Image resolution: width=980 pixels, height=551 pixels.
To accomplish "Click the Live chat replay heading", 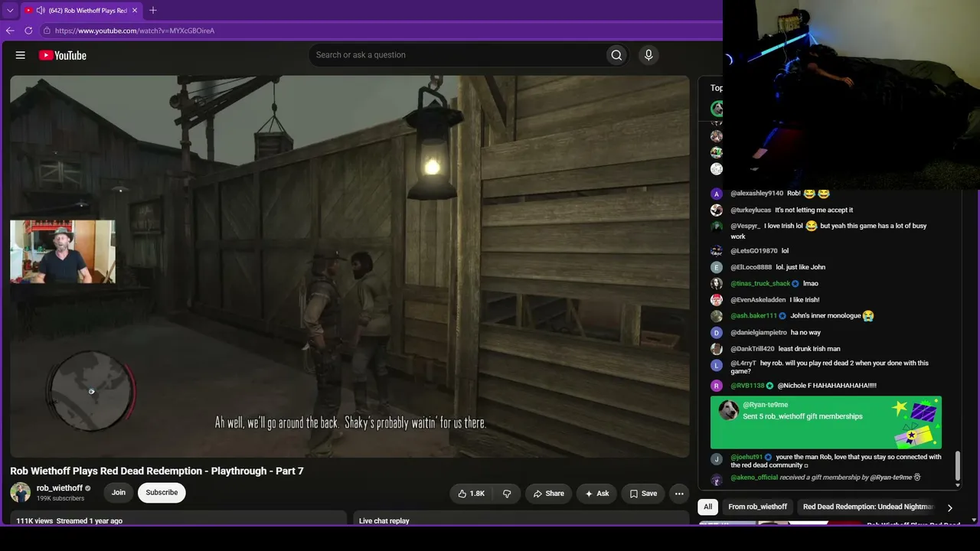I will click(x=384, y=521).
